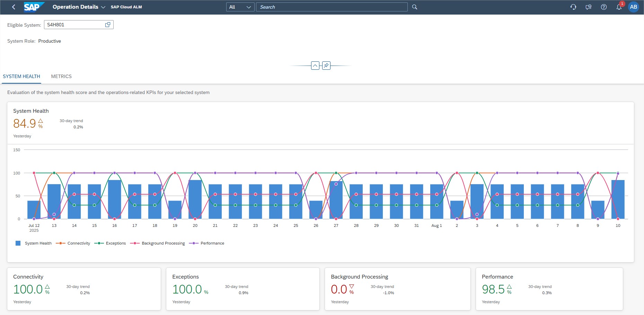Open the All search scope dropdown
This screenshot has width=644, height=315.
240,7
